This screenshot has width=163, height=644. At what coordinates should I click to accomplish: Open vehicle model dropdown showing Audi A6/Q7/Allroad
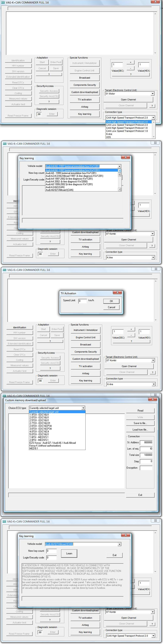click(x=119, y=544)
